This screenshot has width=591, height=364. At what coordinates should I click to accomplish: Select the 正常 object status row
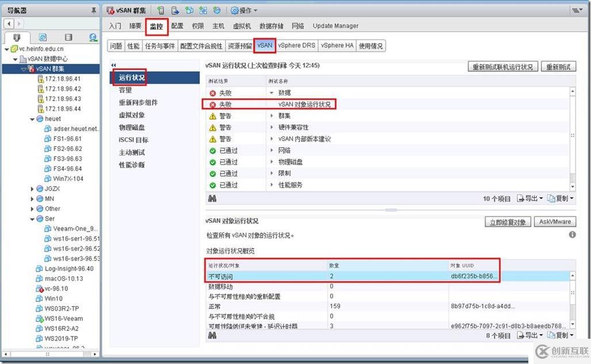(387, 307)
